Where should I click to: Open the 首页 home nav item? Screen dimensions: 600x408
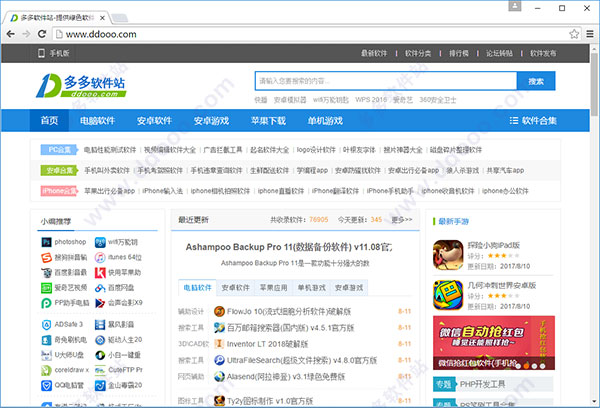coord(49,121)
